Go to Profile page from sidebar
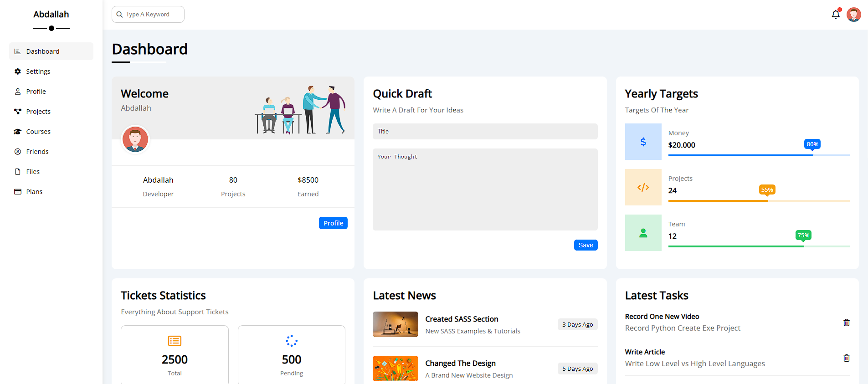Screen dimensions: 868x384 coord(51,92)
